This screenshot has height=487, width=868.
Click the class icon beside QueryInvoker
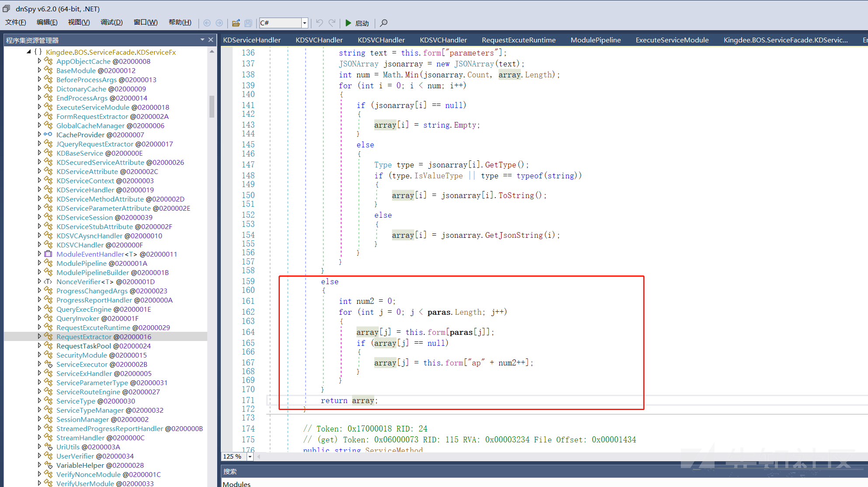(48, 318)
